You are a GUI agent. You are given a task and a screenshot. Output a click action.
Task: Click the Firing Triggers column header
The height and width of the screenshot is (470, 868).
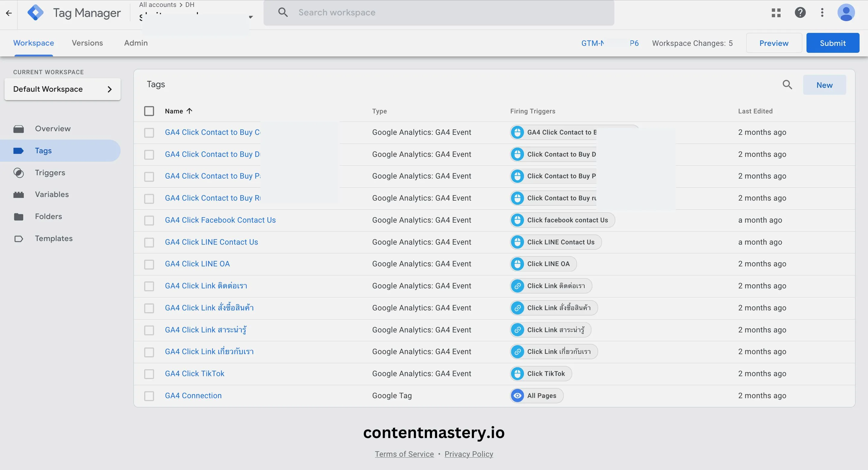[x=532, y=111]
